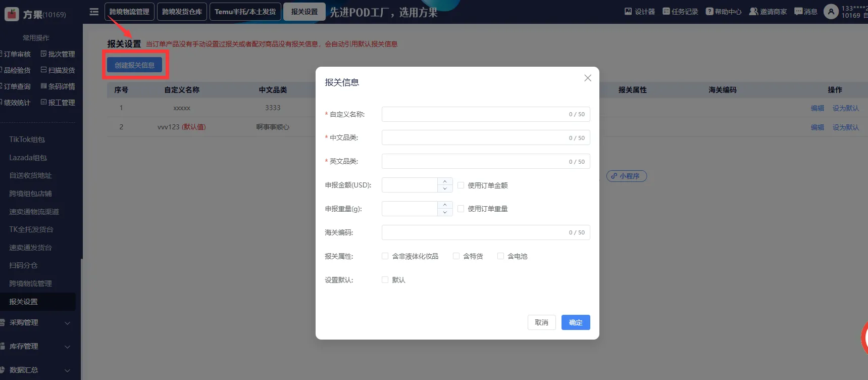Check 含非液体化妆品 attribute
868x380 pixels.
click(x=385, y=256)
